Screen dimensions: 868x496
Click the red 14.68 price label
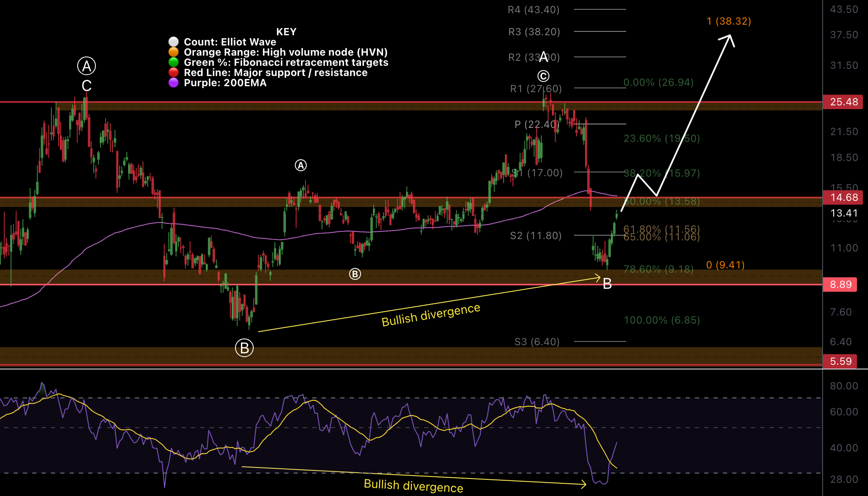(843, 197)
